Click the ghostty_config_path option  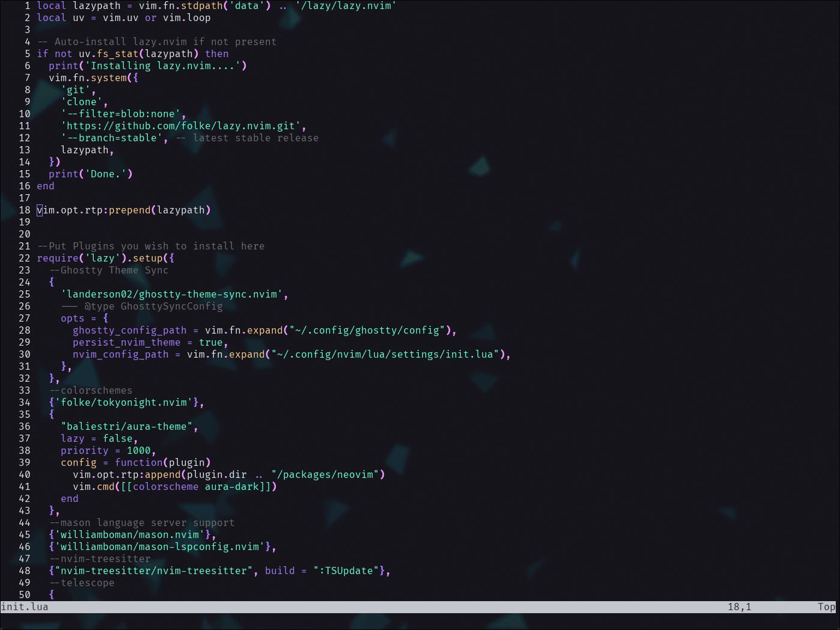point(128,330)
